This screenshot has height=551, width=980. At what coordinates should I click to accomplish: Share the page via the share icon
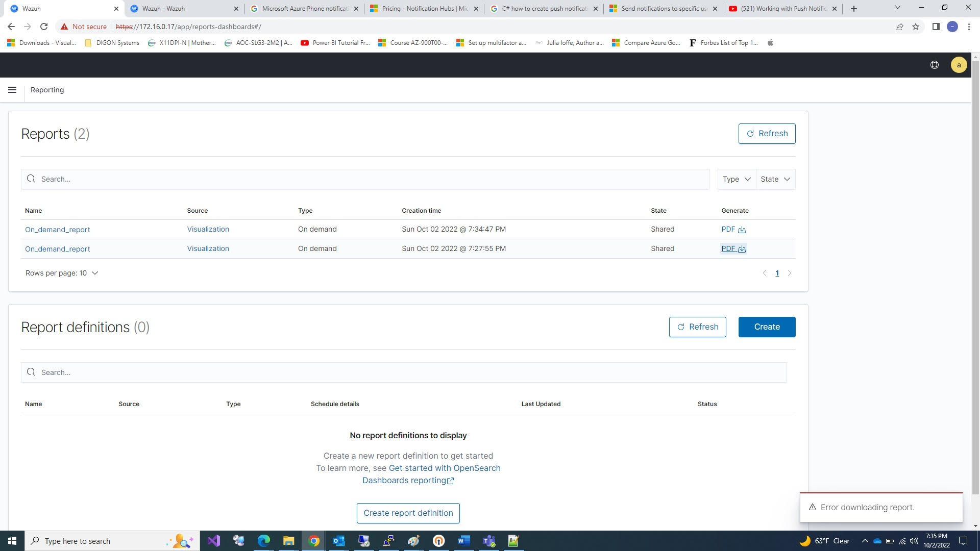tap(899, 27)
